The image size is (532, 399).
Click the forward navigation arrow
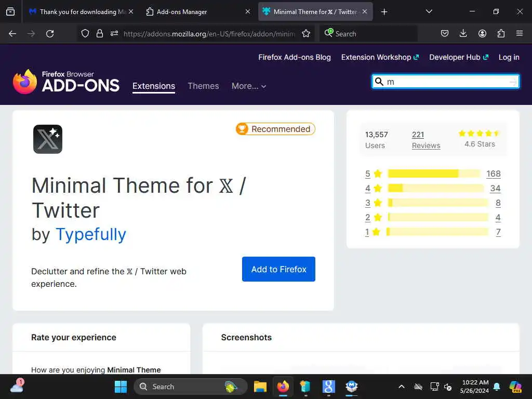[x=31, y=34]
